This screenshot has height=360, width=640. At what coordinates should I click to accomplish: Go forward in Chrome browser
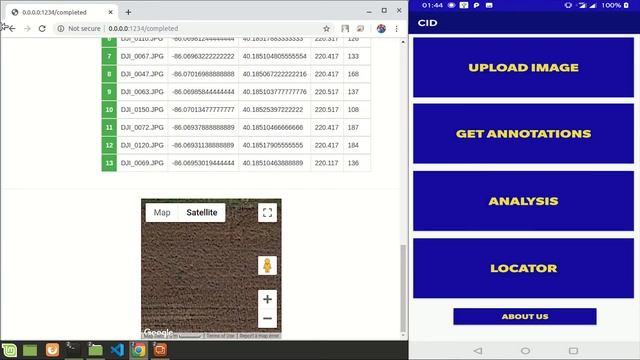(x=27, y=29)
